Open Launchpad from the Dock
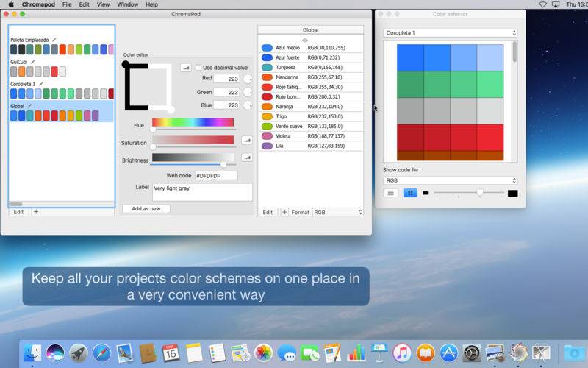 click(x=79, y=353)
